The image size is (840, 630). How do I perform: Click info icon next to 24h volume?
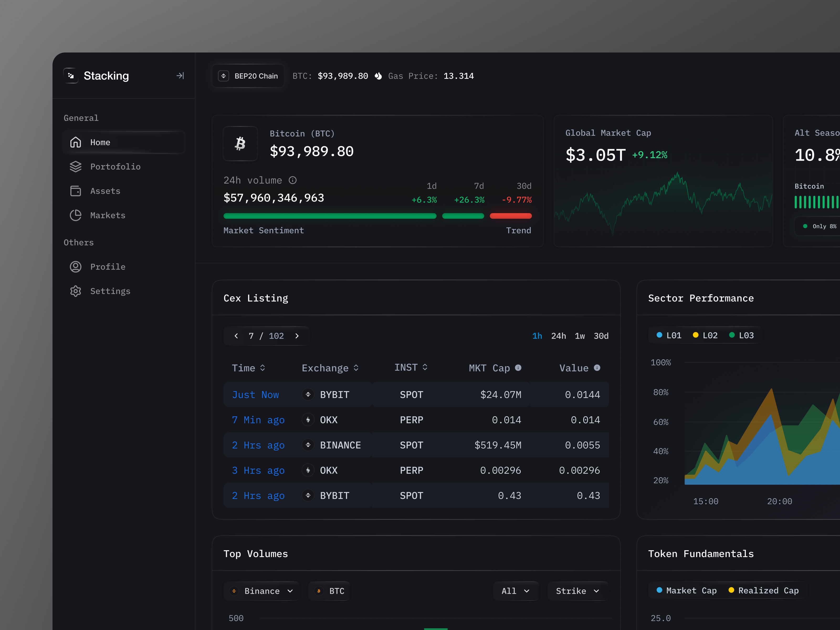(292, 180)
